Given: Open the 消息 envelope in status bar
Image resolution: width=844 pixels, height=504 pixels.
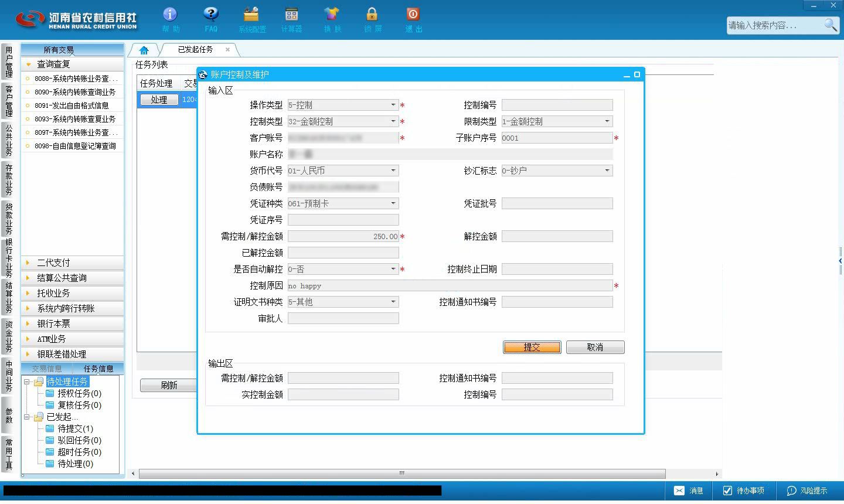Looking at the screenshot, I should pyautogui.click(x=689, y=491).
